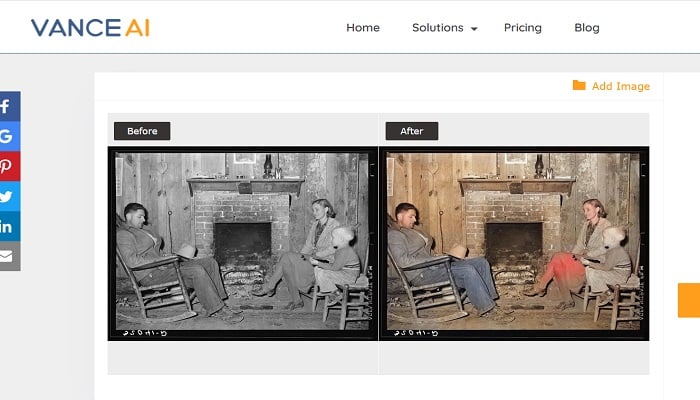Tweet the page via Twitter icon
The height and width of the screenshot is (400, 700).
click(x=10, y=196)
